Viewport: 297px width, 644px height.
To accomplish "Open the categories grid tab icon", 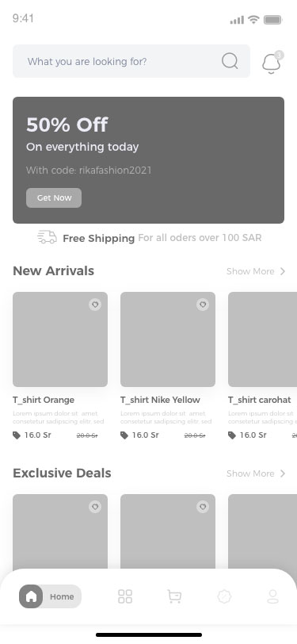I will click(125, 596).
